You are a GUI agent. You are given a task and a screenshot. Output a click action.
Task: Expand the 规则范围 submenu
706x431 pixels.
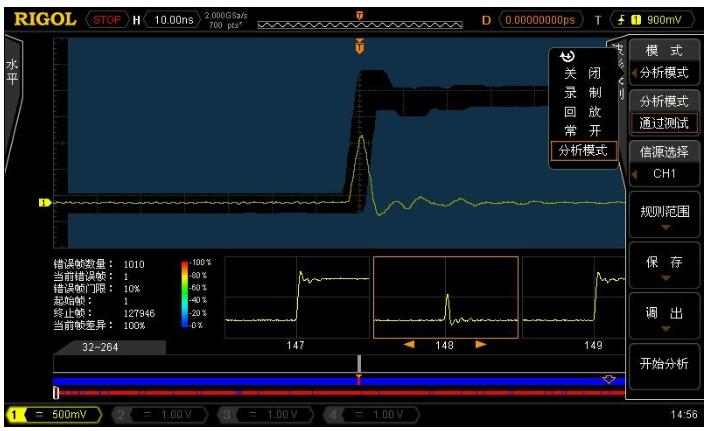tap(665, 216)
